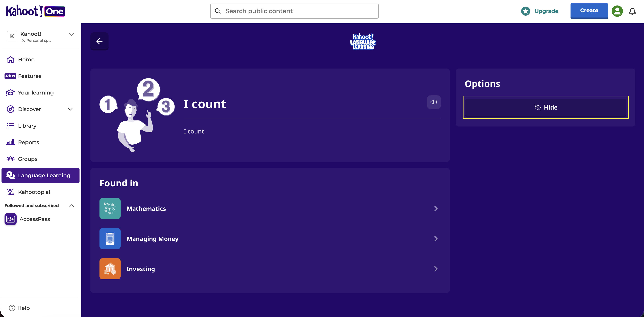Click the Create button
This screenshot has width=644, height=317.
(x=589, y=11)
